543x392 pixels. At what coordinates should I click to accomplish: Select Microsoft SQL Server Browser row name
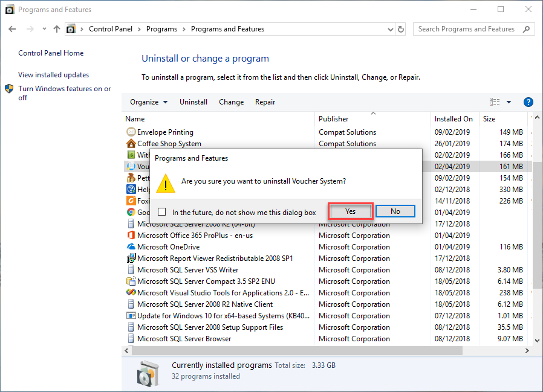click(x=184, y=339)
